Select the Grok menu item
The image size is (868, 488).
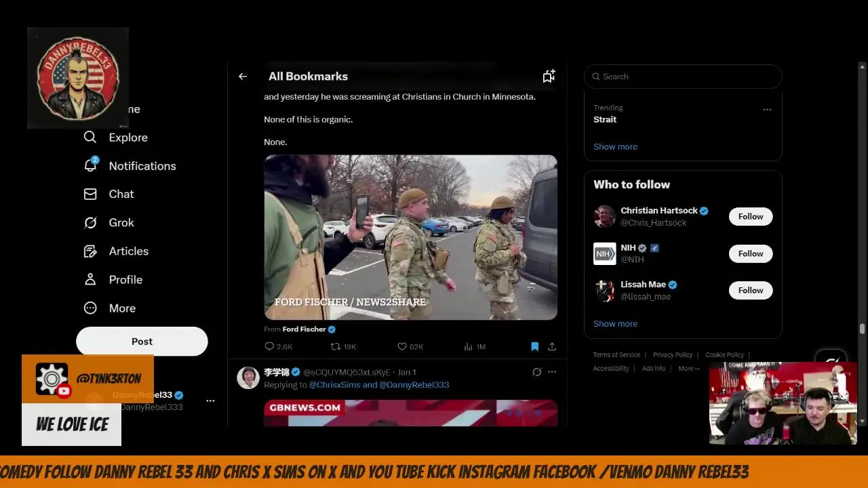[121, 222]
